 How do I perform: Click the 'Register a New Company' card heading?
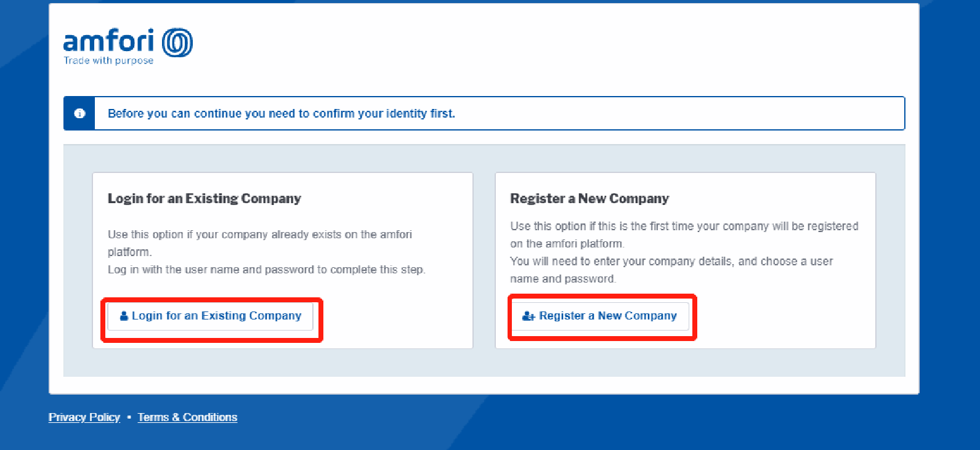[x=589, y=198]
